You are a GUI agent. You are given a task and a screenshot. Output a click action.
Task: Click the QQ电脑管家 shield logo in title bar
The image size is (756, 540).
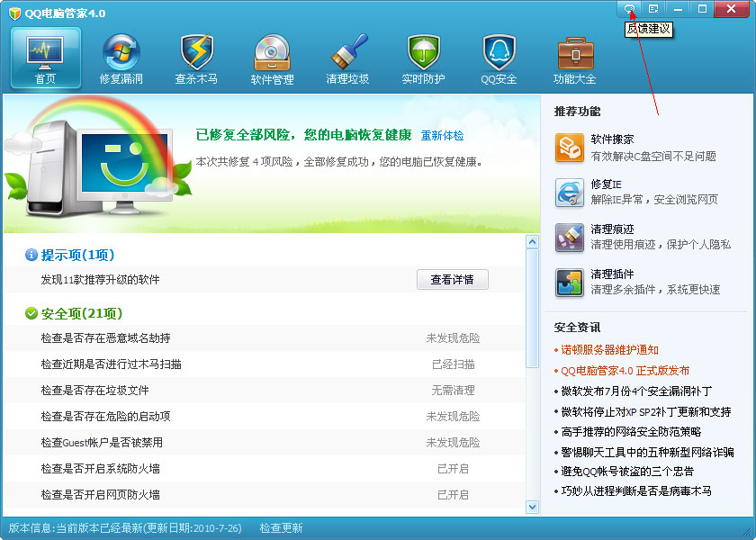(x=15, y=13)
